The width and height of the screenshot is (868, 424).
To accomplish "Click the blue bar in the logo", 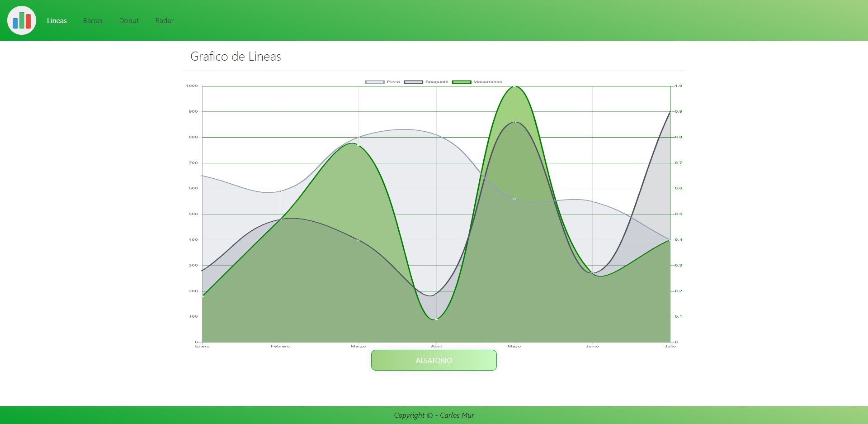I will click(x=15, y=23).
